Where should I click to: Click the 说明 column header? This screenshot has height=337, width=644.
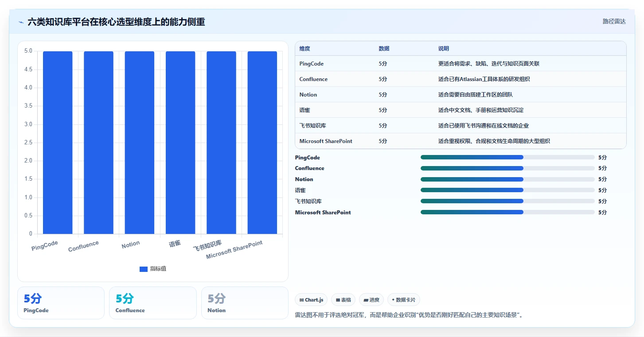(x=444, y=49)
